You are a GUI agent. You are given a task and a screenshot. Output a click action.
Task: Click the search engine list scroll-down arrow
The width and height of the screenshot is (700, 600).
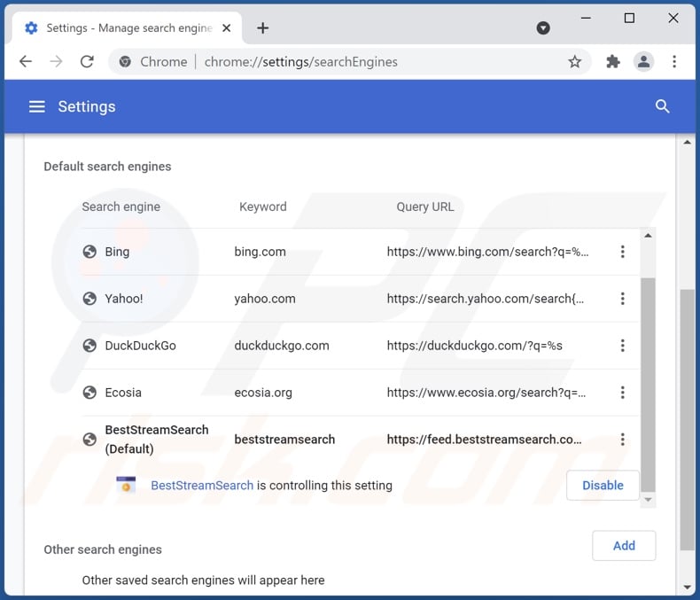tap(648, 500)
